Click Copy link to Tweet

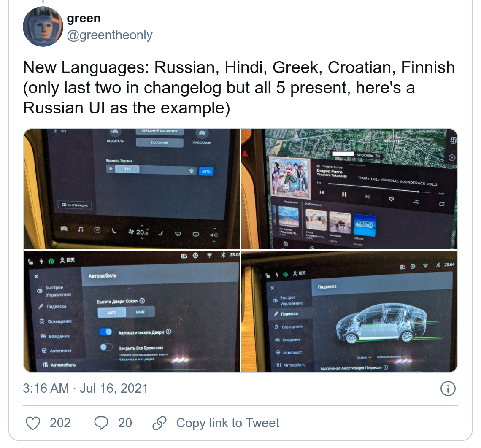point(227,423)
